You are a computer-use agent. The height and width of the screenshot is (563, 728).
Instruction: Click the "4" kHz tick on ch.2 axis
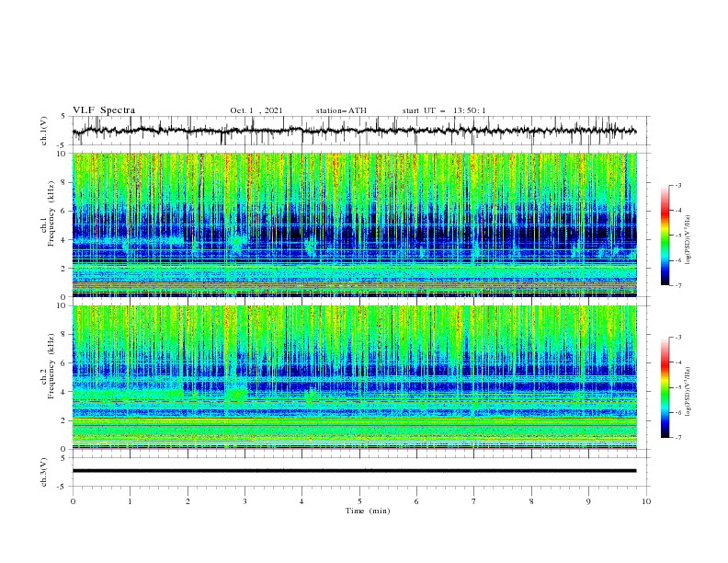tap(63, 392)
